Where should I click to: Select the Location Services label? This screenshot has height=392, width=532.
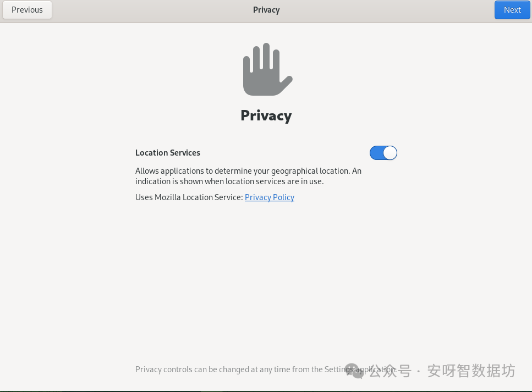tap(168, 153)
